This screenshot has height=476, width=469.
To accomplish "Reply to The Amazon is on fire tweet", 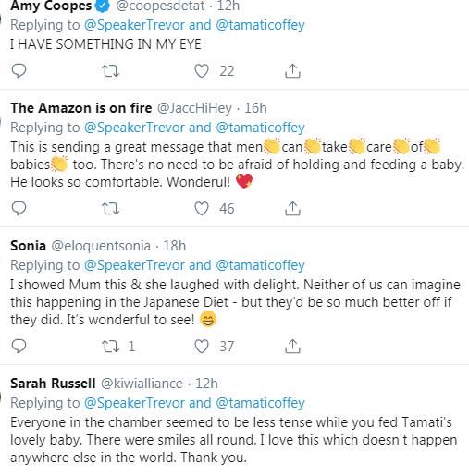I will point(19,209).
